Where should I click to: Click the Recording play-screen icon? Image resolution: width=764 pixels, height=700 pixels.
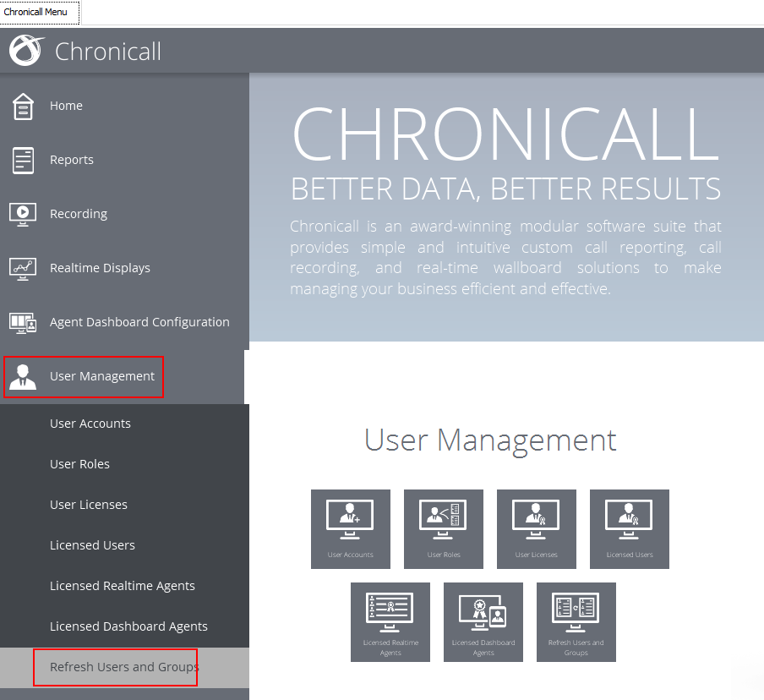(x=23, y=215)
